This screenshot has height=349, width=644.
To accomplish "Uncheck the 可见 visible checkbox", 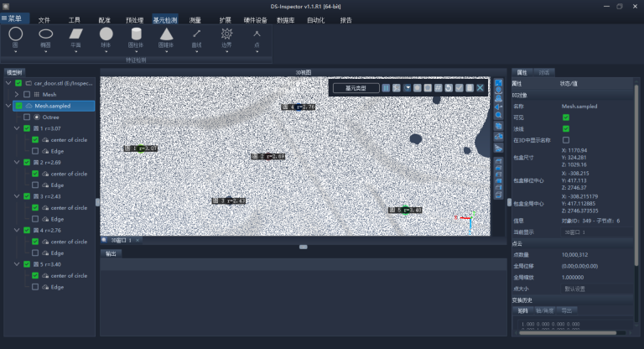I will click(x=566, y=117).
